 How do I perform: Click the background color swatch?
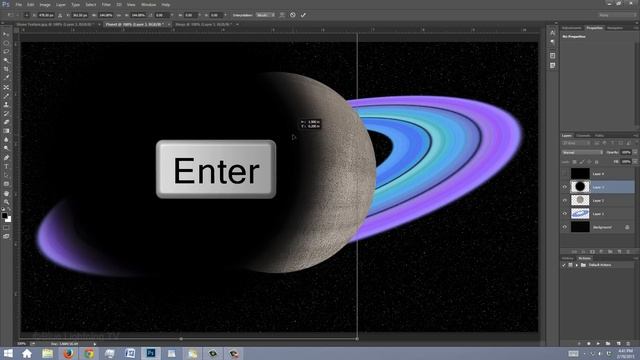pyautogui.click(x=8, y=219)
